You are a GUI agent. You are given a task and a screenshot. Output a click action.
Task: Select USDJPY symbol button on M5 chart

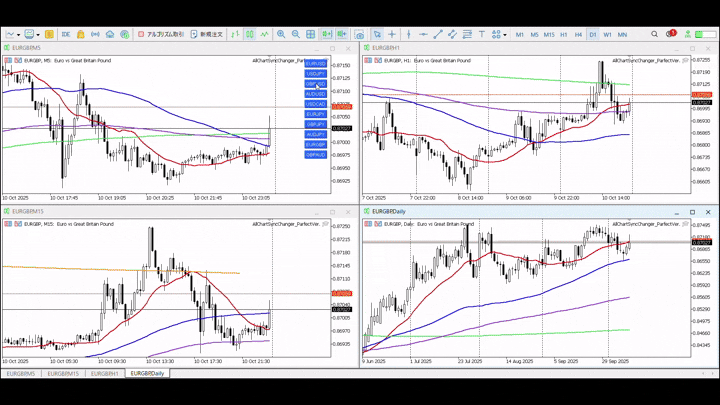click(x=315, y=73)
